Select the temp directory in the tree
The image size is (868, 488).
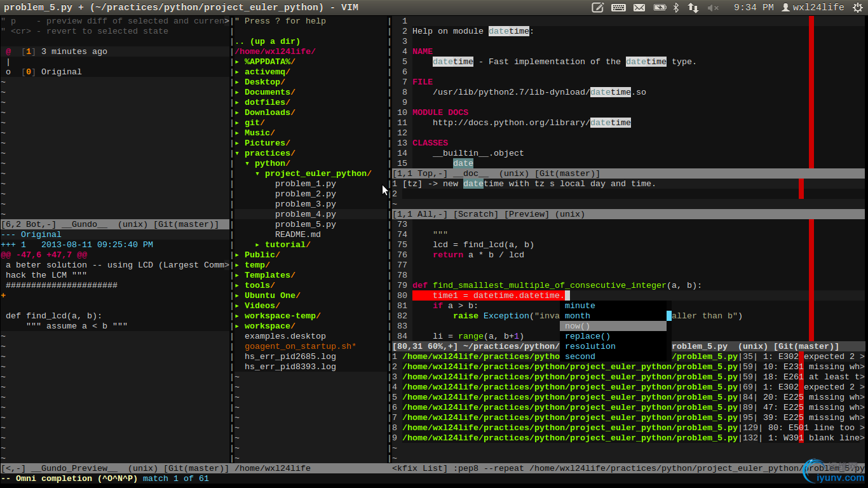(x=257, y=265)
